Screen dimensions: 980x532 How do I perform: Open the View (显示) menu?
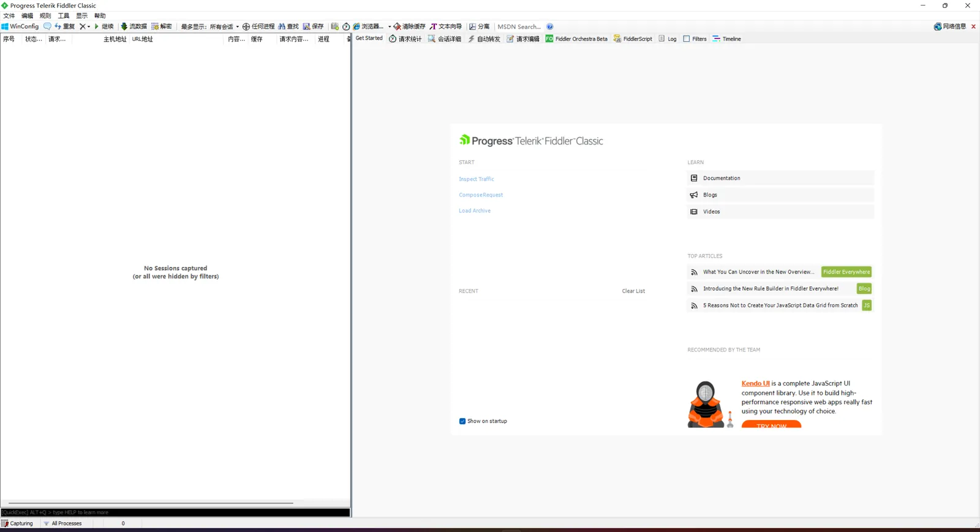click(x=82, y=15)
